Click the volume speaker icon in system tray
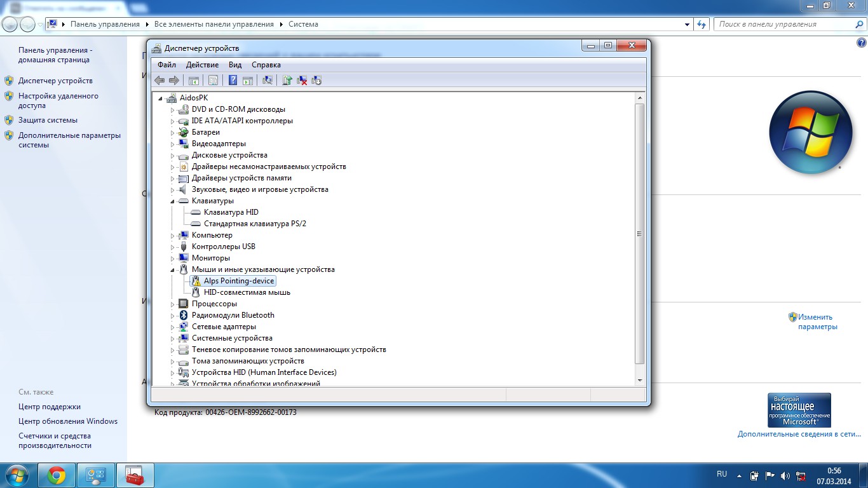Image resolution: width=868 pixels, height=488 pixels. (x=785, y=475)
